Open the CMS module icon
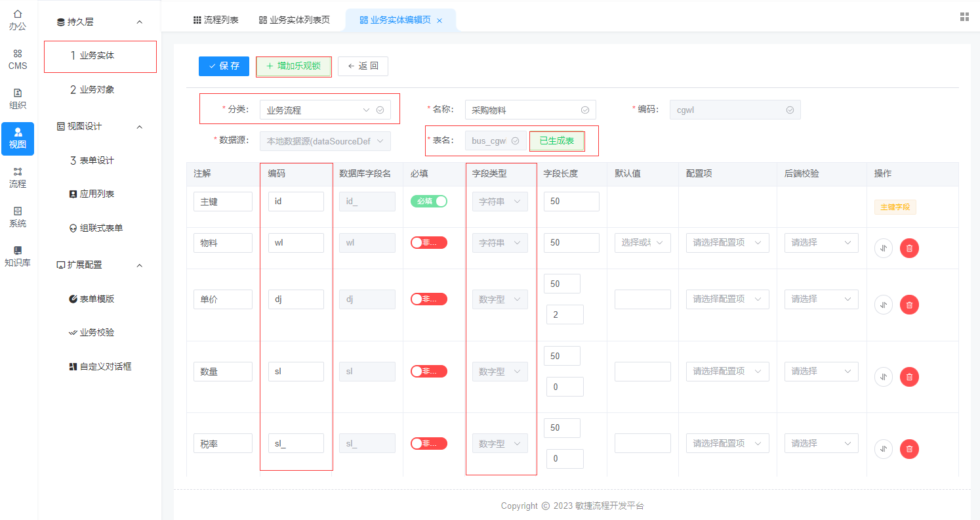The height and width of the screenshot is (520, 980). click(18, 59)
